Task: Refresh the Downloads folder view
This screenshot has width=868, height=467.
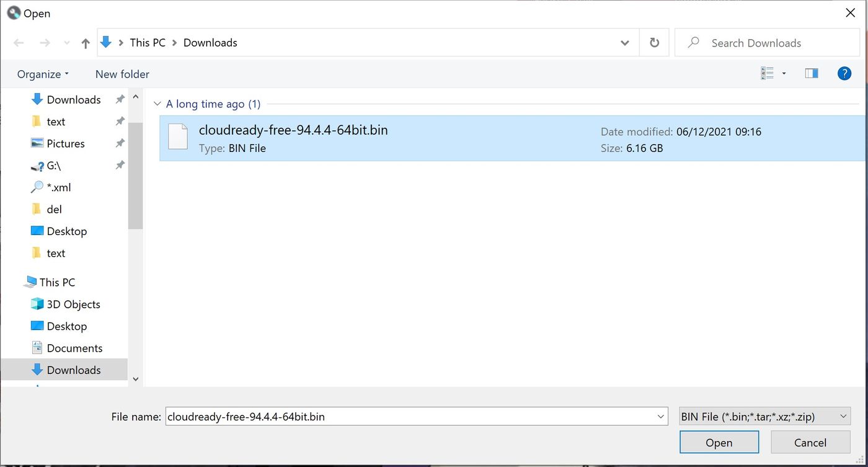Action: pos(654,43)
